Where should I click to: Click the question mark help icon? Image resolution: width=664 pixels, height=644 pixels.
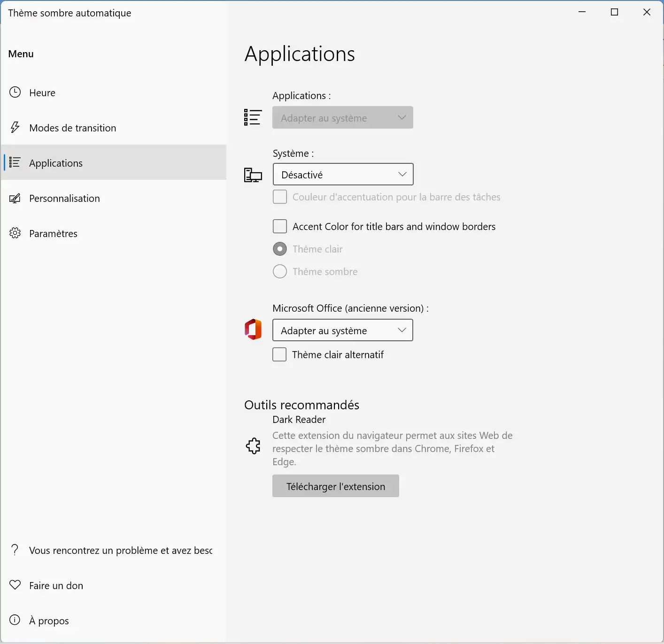click(x=15, y=550)
